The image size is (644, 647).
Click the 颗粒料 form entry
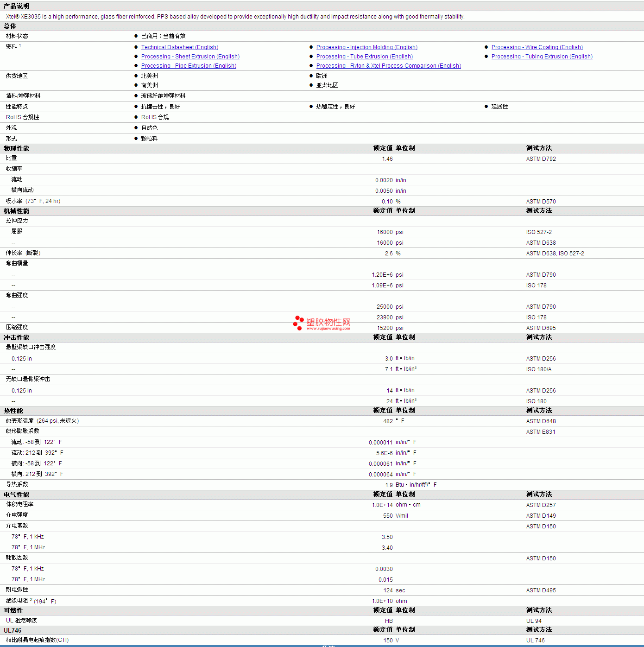(x=150, y=139)
